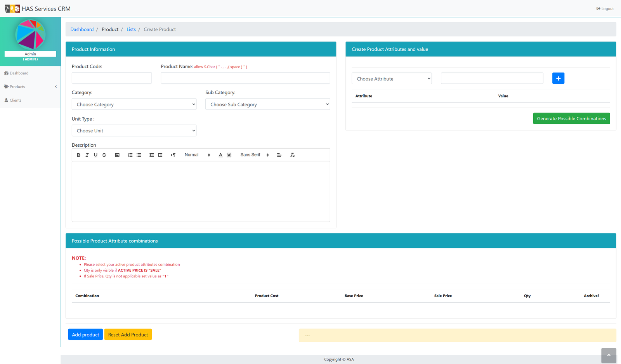Toggle text direction right-to-left
Image resolution: width=621 pixels, height=364 pixels.
173,155
